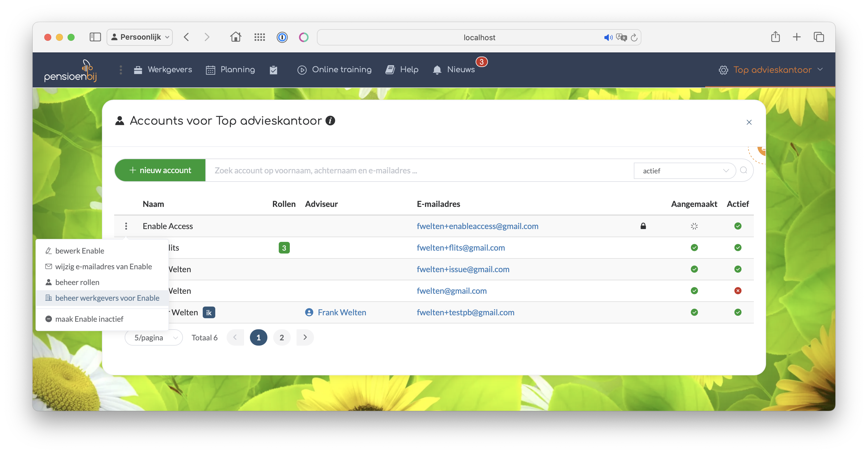868x454 pixels.
Task: Reload the page
Action: point(634,37)
